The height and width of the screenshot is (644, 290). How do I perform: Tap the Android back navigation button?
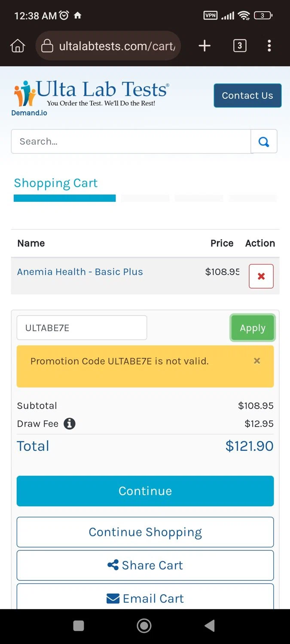pos(210,626)
